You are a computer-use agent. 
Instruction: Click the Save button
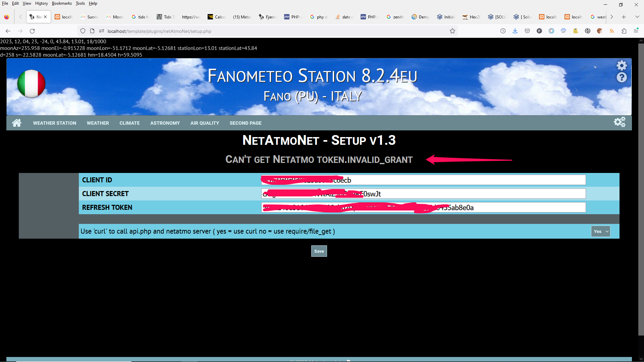coord(319,251)
